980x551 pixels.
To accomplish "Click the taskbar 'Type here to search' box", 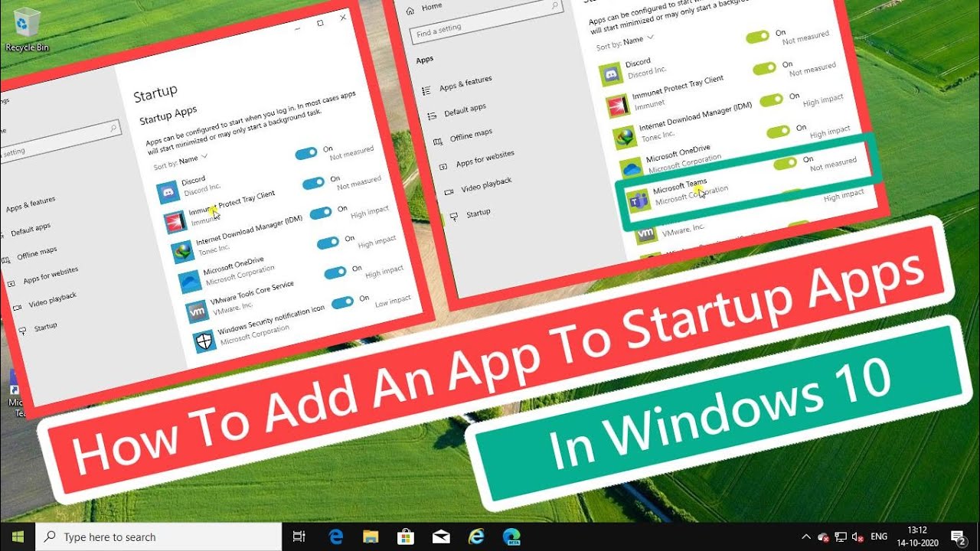I will click(x=158, y=536).
